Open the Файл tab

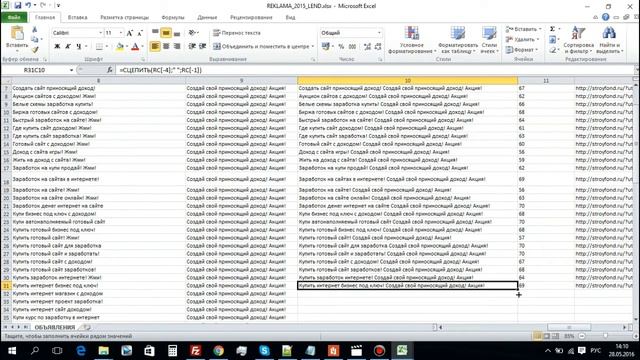(x=14, y=18)
